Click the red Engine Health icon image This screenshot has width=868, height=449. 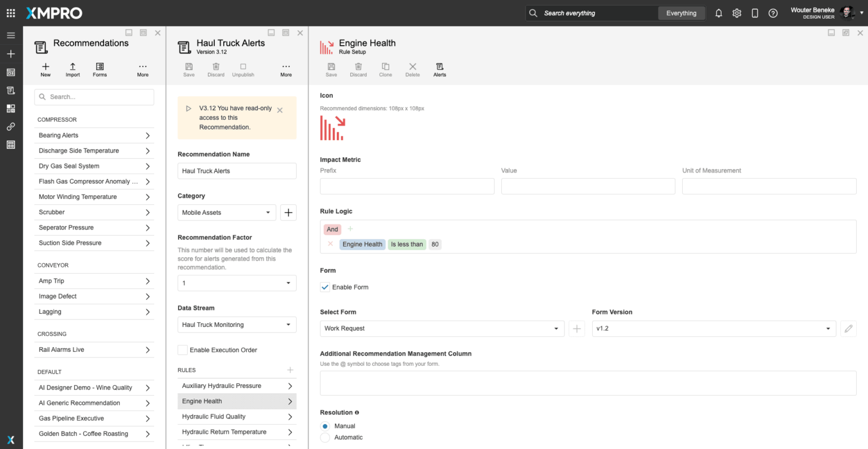point(332,128)
